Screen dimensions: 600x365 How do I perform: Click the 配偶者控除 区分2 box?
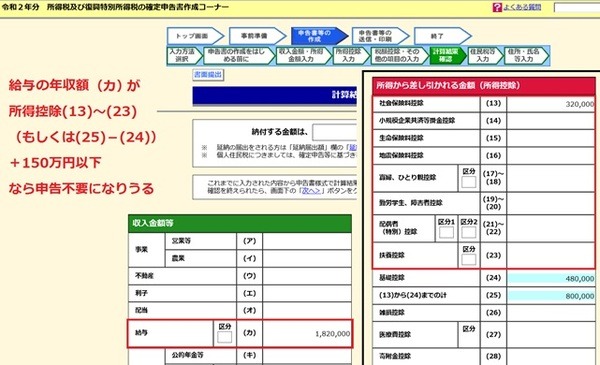(x=469, y=232)
